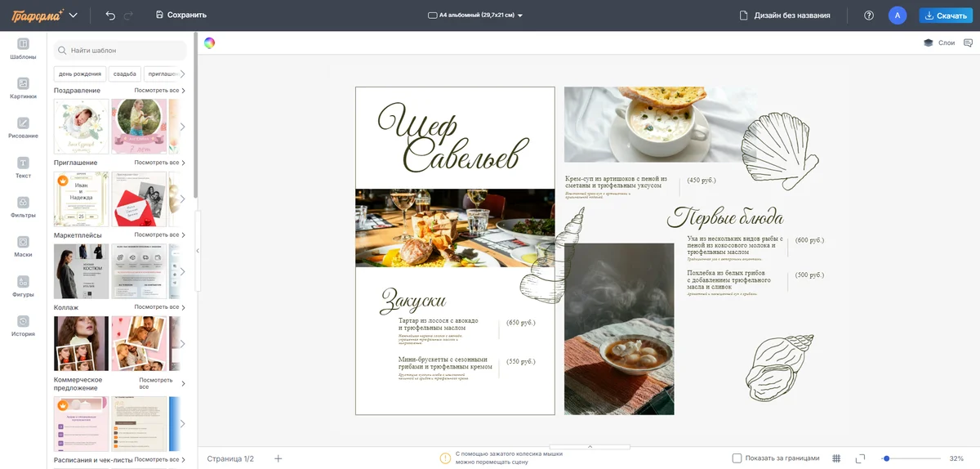Select the свадьба tag
Viewport: 980px width, 469px height.
[125, 74]
